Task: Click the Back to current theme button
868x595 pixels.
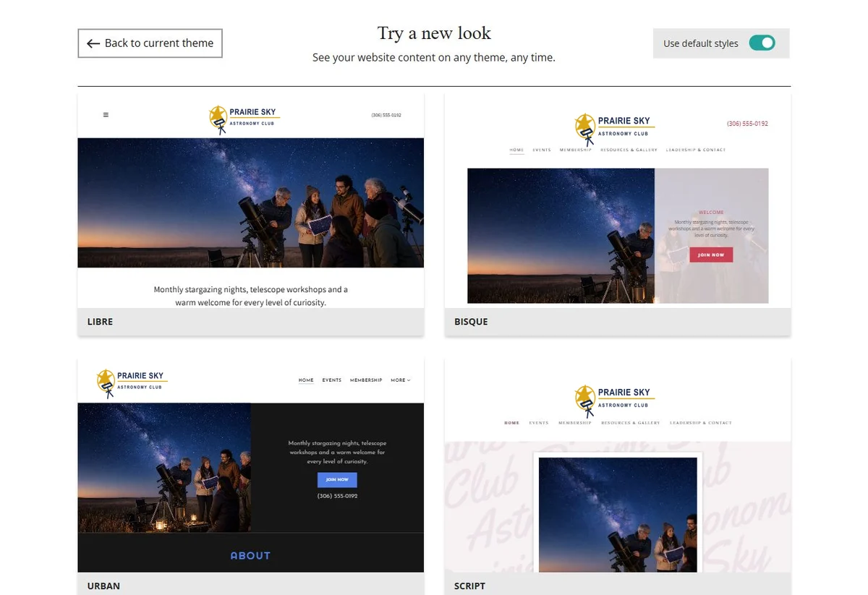Action: [150, 43]
